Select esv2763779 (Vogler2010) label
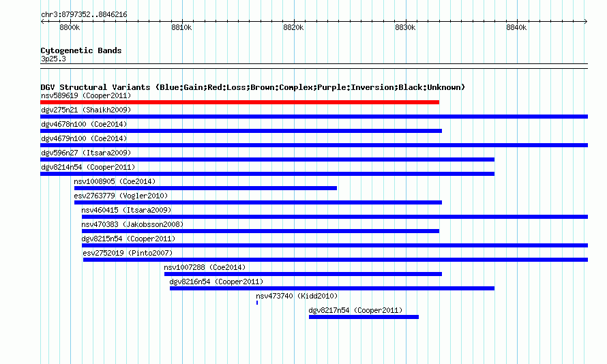This screenshot has height=364, width=607. point(121,196)
